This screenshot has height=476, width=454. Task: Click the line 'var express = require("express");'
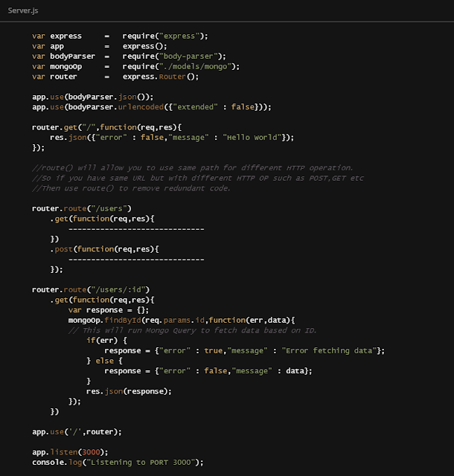[x=120, y=36]
